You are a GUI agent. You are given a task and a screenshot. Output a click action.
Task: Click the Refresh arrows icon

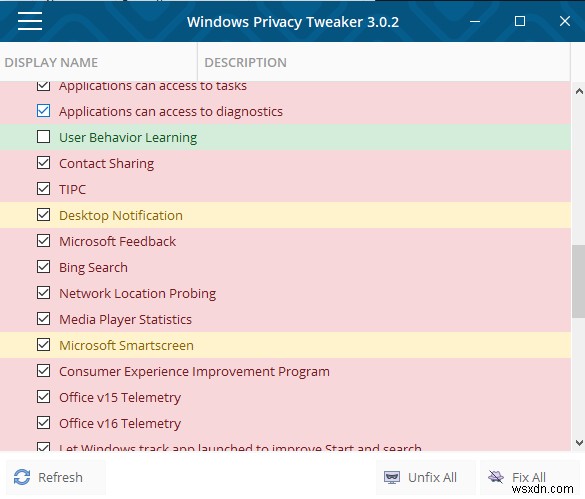[x=22, y=477]
